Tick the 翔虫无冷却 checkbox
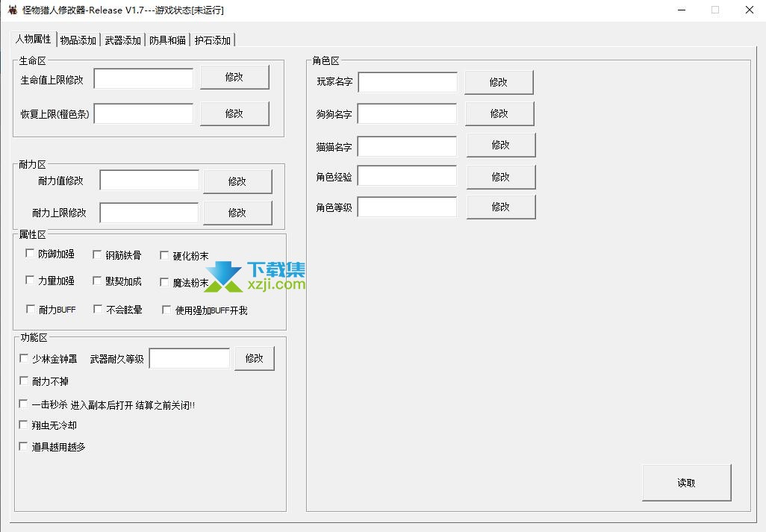This screenshot has height=532, width=766. coord(25,425)
